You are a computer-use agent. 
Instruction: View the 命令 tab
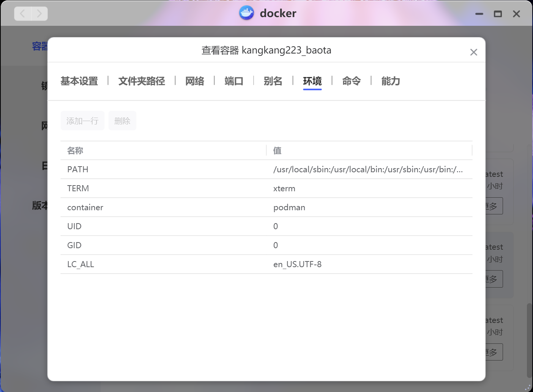tap(351, 81)
